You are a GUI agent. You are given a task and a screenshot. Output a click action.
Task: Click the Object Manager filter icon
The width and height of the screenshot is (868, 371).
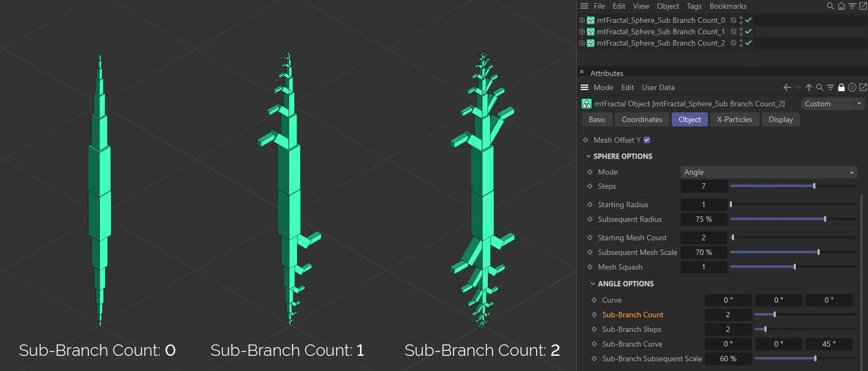pos(852,6)
